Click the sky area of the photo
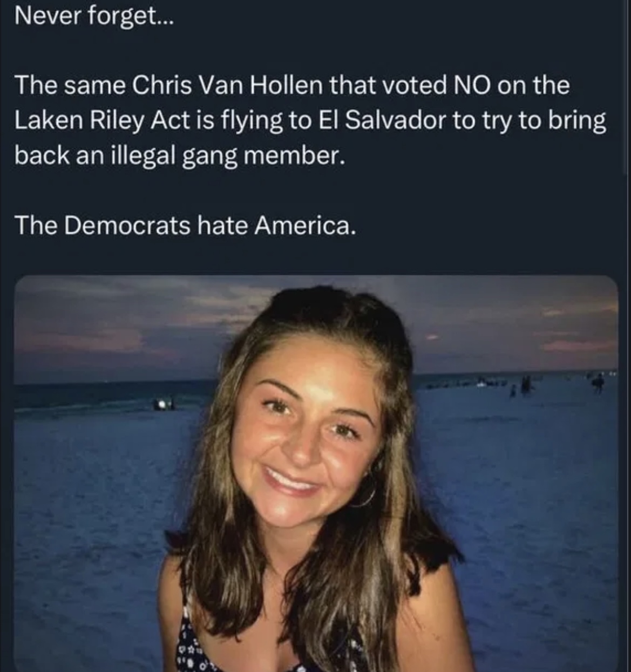This screenshot has width=631, height=672. (135, 324)
